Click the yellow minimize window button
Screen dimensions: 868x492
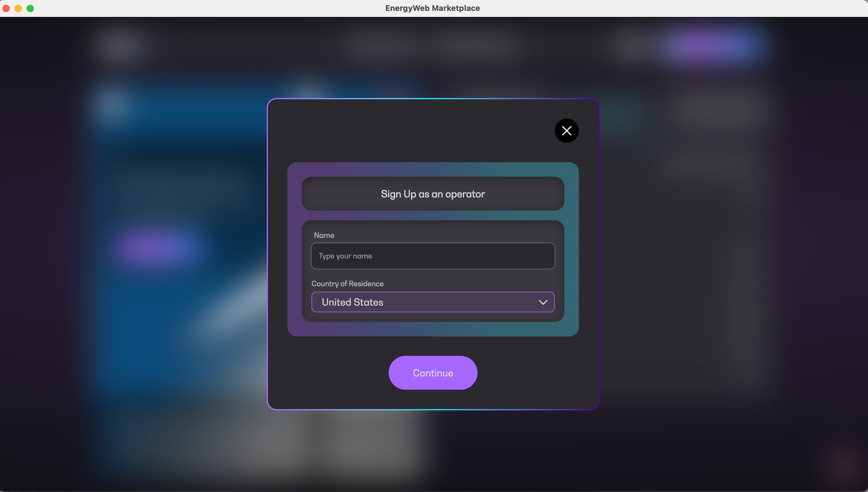pyautogui.click(x=18, y=8)
